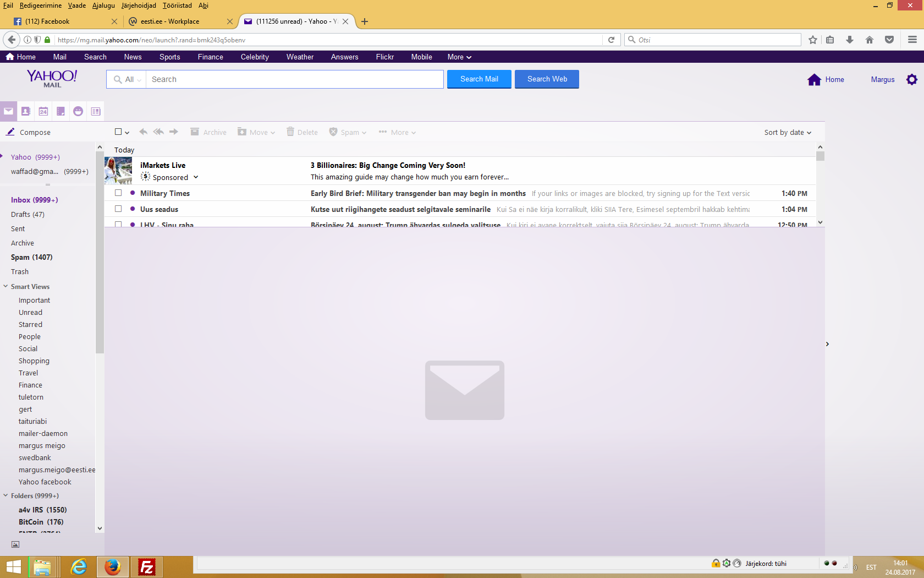
Task: Open the Ajalugu menu
Action: pyautogui.click(x=103, y=6)
